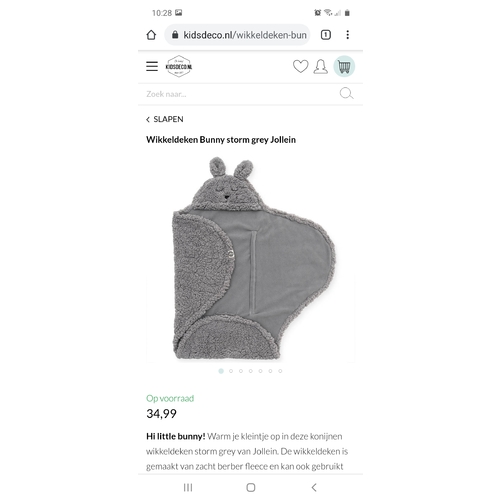Viewport: 500px width, 500px height.
Task: Select the kidsdeco.nl address bar
Action: 237,35
